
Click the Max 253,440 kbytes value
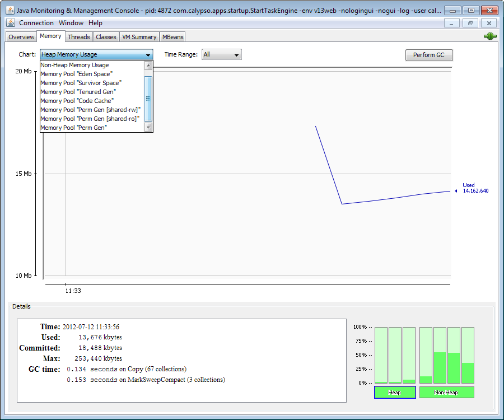pos(99,358)
